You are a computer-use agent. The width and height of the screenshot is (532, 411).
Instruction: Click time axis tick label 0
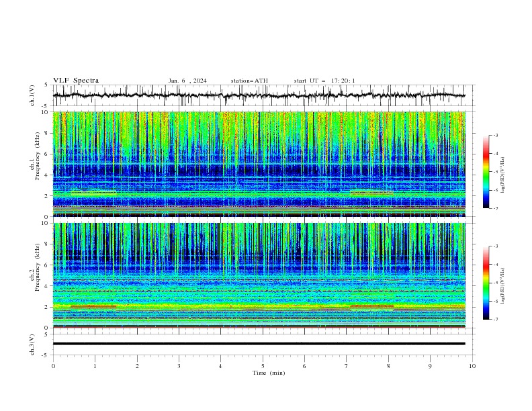pyautogui.click(x=53, y=366)
